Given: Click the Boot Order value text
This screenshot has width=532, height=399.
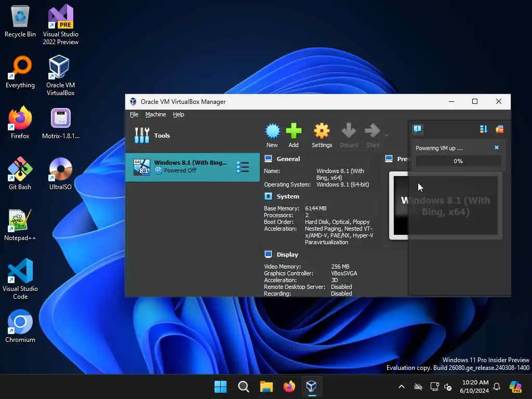Looking at the screenshot, I should [x=337, y=222].
